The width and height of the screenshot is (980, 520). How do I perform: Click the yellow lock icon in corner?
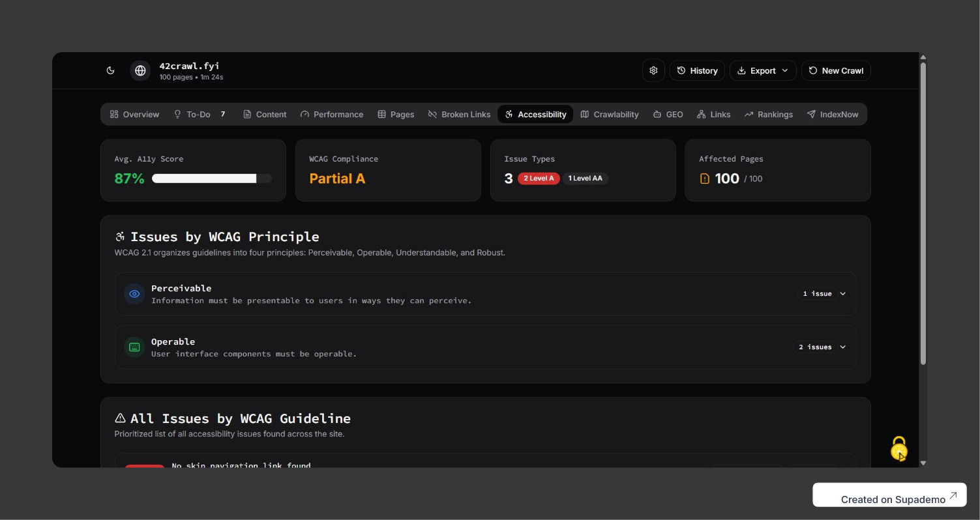898,448
